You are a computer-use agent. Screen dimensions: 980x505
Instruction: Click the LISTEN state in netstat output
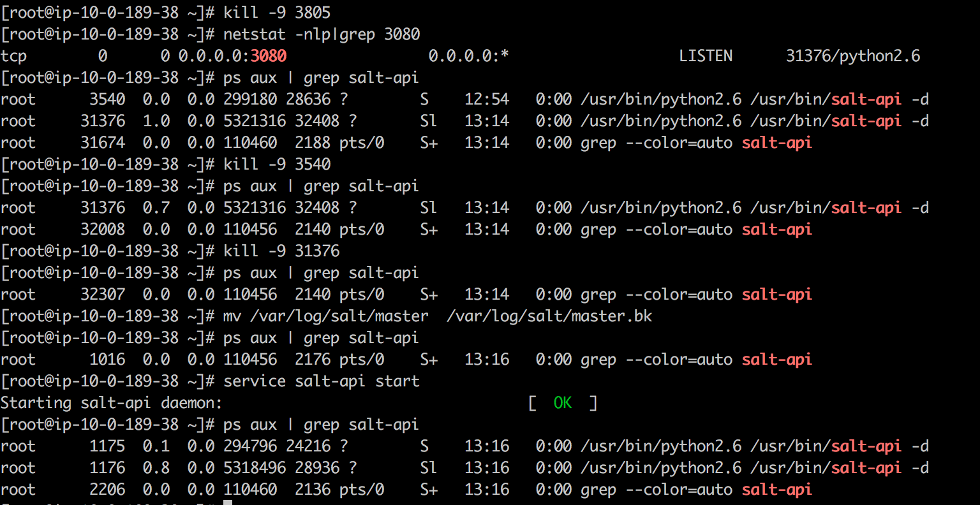point(706,56)
